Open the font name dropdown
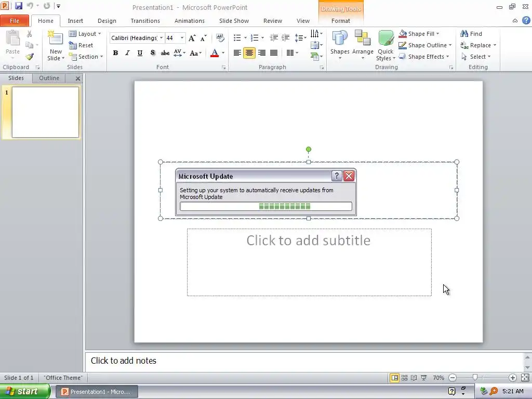 [161, 37]
